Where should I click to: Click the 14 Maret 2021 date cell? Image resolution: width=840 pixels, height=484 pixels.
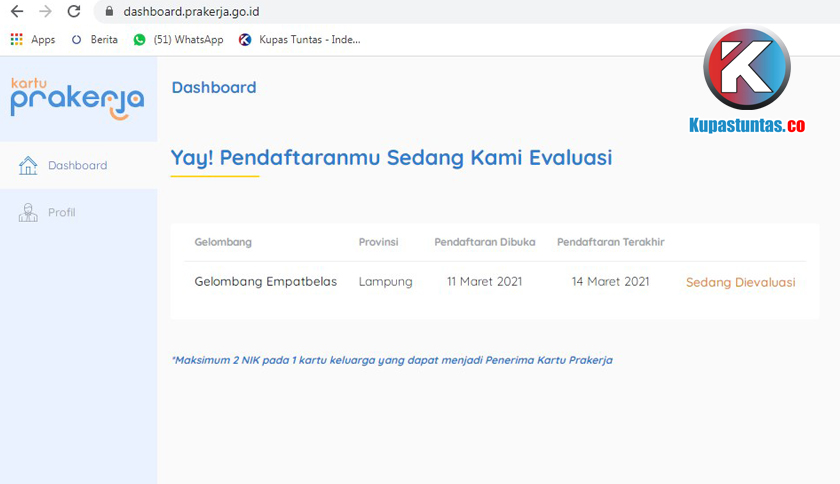610,281
